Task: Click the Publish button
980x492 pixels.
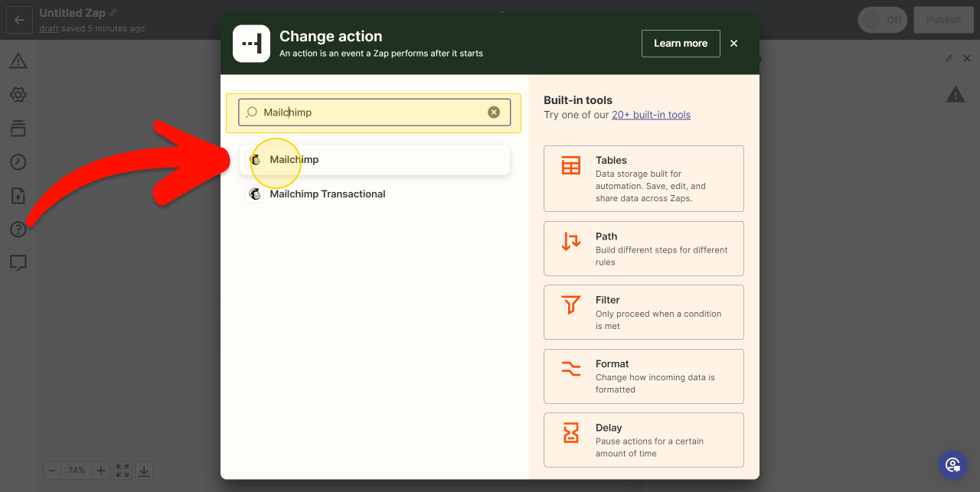Action: click(x=943, y=20)
